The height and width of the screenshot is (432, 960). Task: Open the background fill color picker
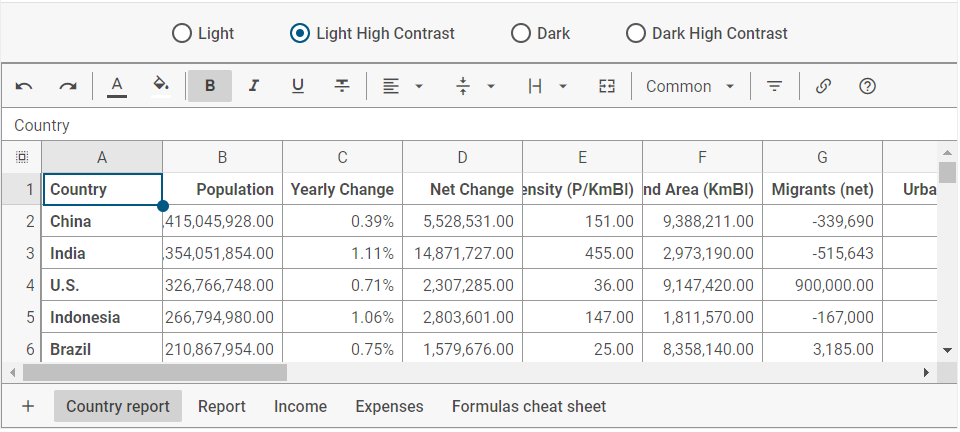click(x=161, y=86)
